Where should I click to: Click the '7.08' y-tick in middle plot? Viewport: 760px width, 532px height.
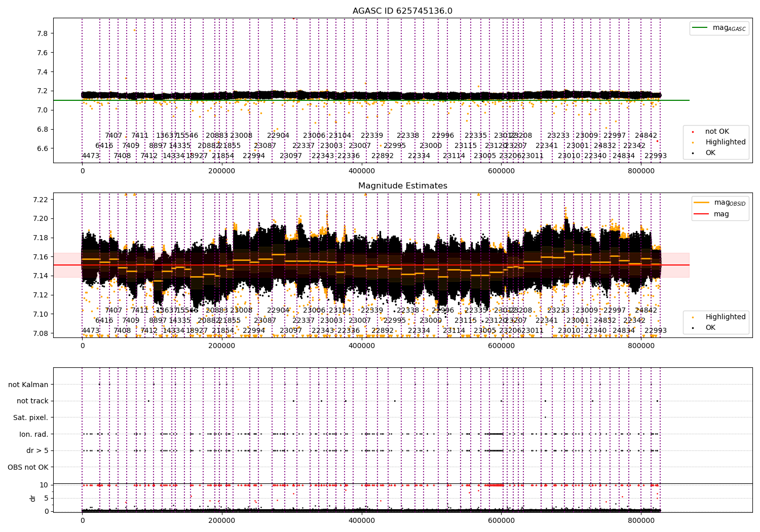(x=41, y=333)
